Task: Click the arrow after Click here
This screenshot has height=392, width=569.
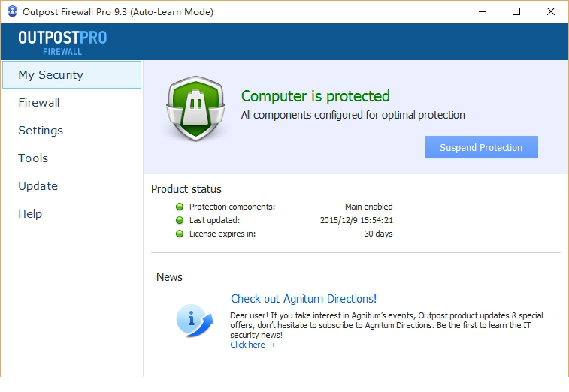Action: (273, 345)
